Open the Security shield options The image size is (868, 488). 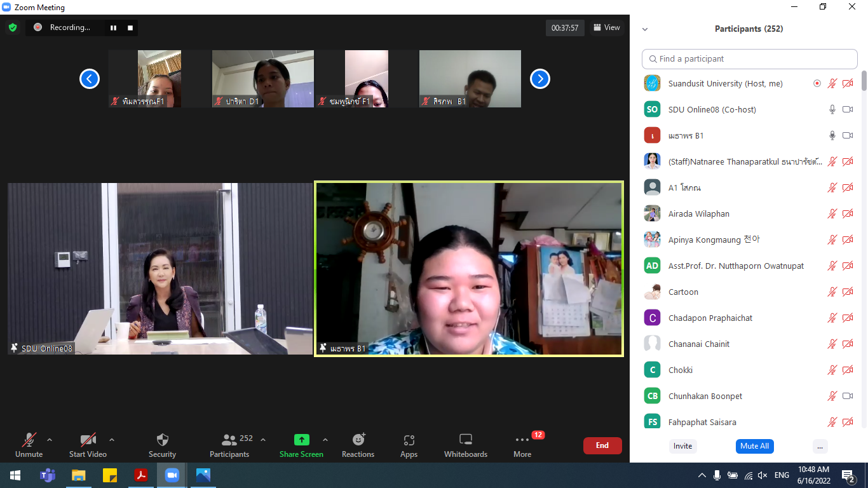click(162, 445)
